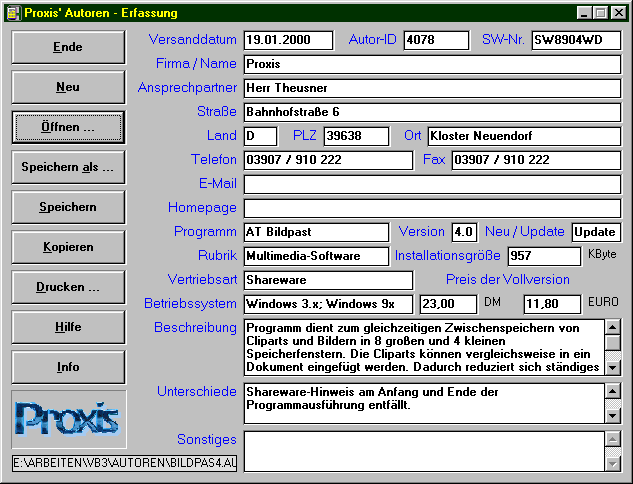This screenshot has height=484, width=633.
Task: Click inside the Unterschiede text area
Action: [424, 404]
